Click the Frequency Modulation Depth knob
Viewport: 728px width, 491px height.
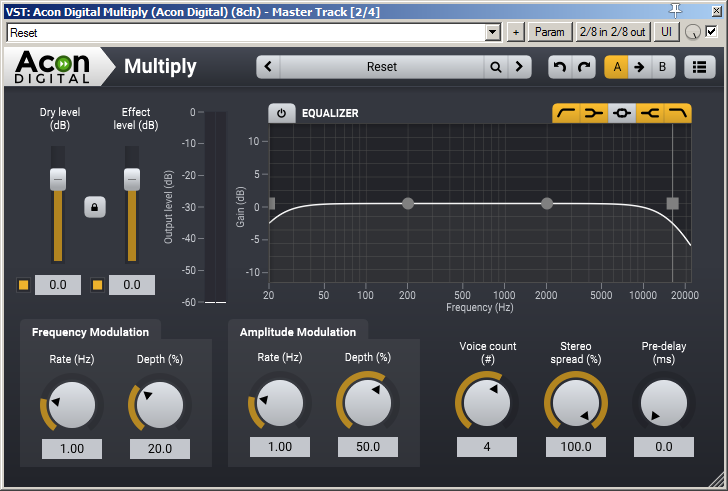point(160,405)
